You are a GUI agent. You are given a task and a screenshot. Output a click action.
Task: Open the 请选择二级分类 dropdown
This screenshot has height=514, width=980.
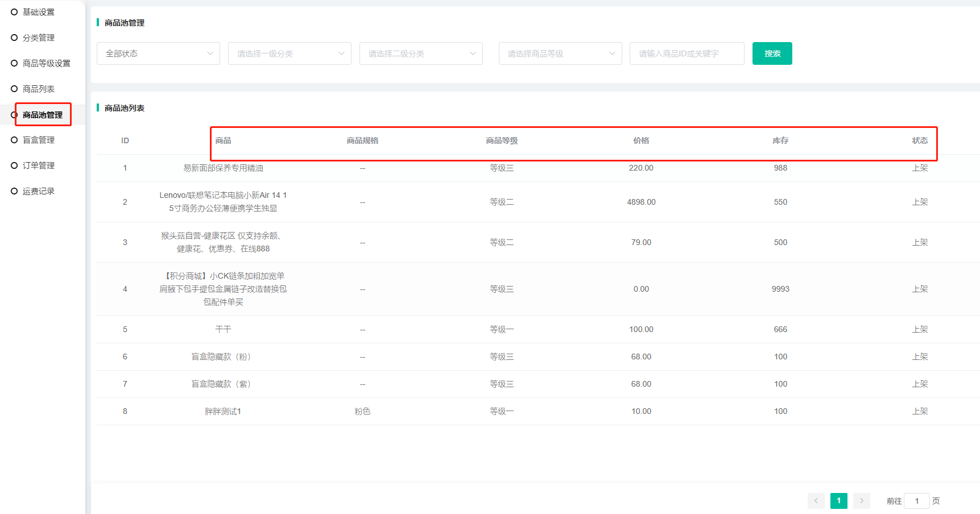tap(421, 53)
